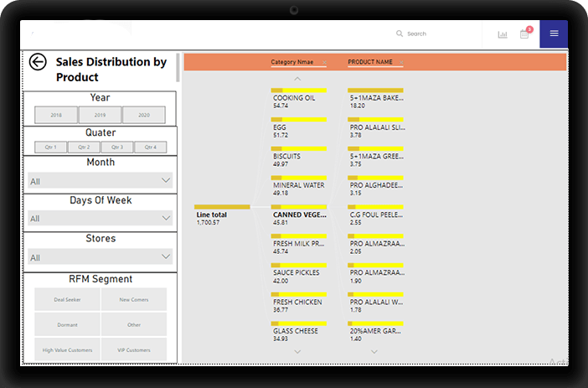Filter by VIP Customers segment
Screen dimensions: 588x388
pyautogui.click(x=134, y=349)
